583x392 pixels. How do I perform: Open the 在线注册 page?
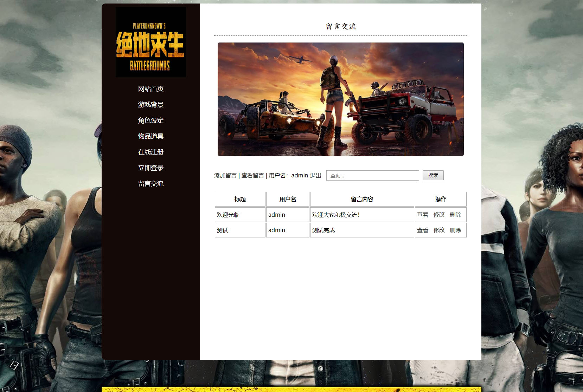pyautogui.click(x=151, y=152)
